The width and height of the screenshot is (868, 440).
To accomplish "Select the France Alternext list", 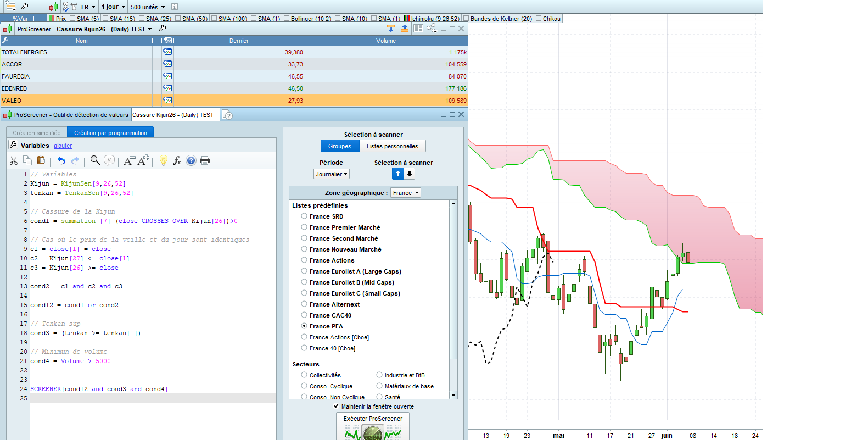I will pos(304,304).
